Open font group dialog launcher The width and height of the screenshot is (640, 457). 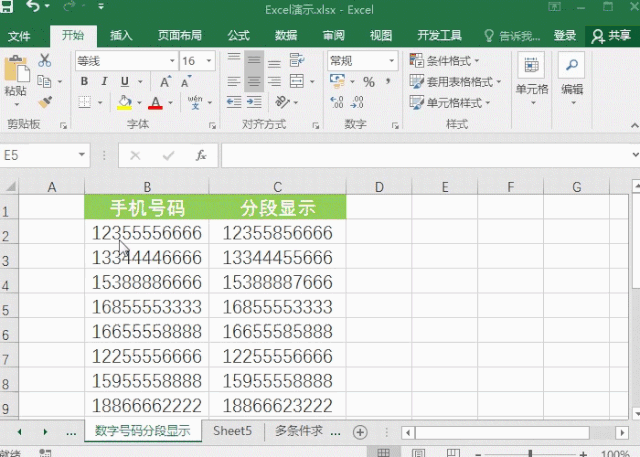pos(212,126)
